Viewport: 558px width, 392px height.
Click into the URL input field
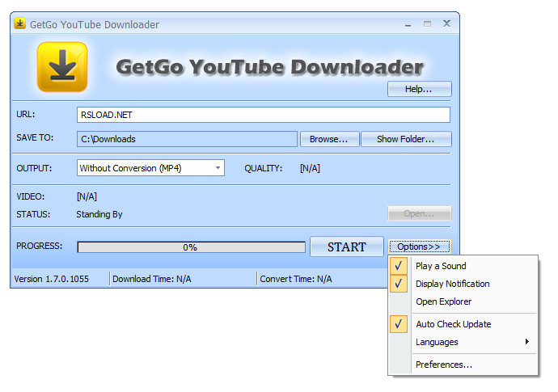tap(264, 115)
